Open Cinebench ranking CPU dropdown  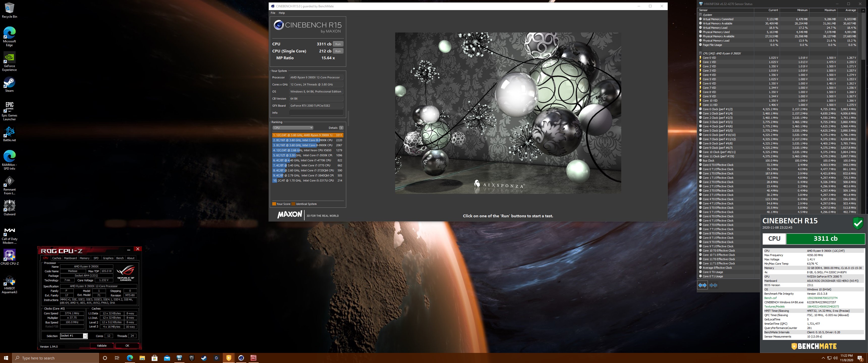click(293, 128)
